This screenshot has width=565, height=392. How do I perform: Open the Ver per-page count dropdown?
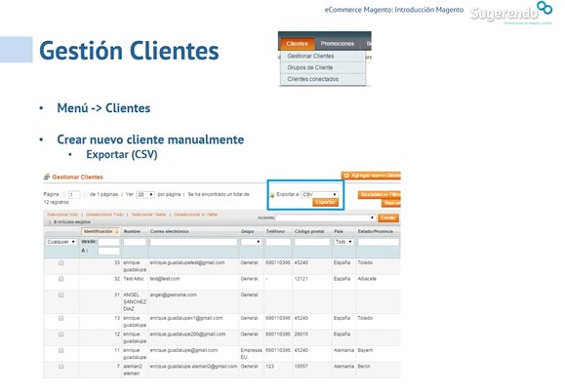[x=145, y=195]
